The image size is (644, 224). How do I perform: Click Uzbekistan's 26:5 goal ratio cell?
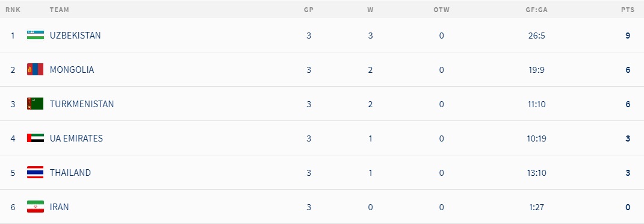pos(536,36)
